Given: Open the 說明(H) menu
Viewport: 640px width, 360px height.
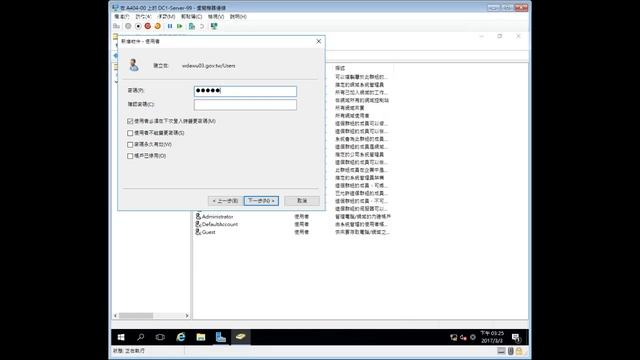Looking at the screenshot, I should point(238,17).
